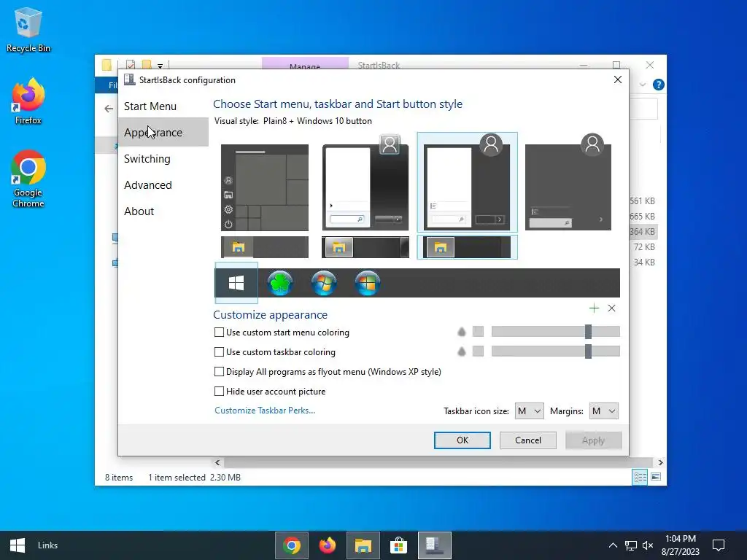Click the start menu color swatch
The width and height of the screenshot is (747, 560).
(478, 332)
